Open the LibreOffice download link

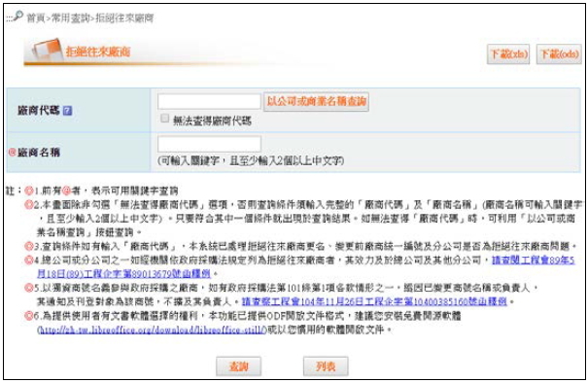(x=152, y=331)
